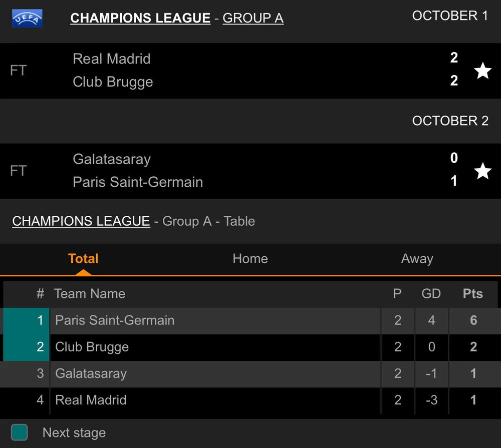Click the P column header
Screen dimensions: 501x448
(x=397, y=294)
